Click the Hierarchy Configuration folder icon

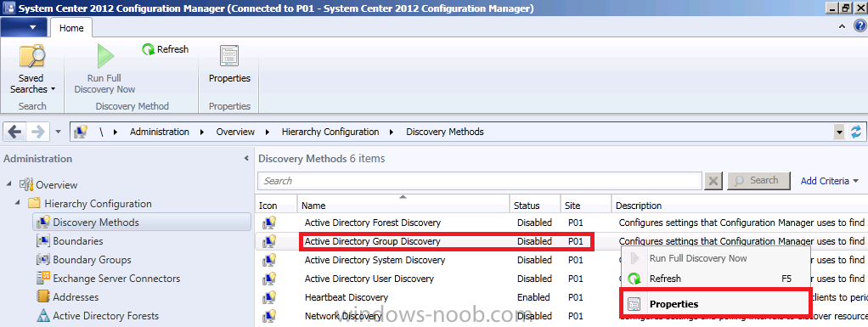pyautogui.click(x=34, y=203)
